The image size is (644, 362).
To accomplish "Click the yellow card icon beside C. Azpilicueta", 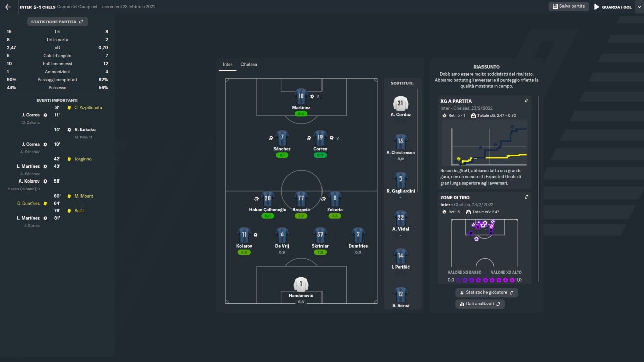I will [69, 108].
